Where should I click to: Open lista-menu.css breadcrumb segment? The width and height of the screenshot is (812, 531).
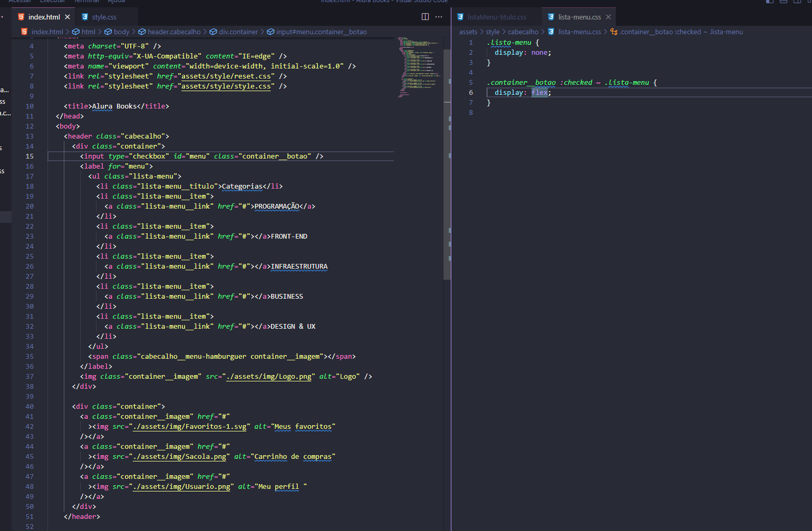(x=579, y=32)
